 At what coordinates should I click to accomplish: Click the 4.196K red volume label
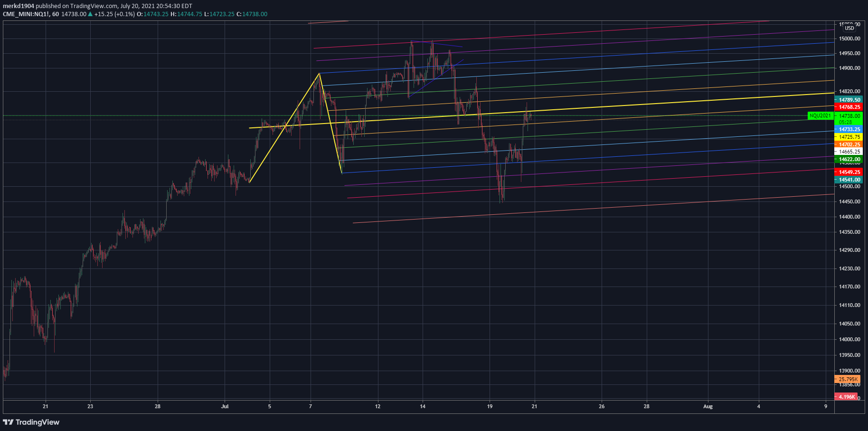(x=846, y=396)
